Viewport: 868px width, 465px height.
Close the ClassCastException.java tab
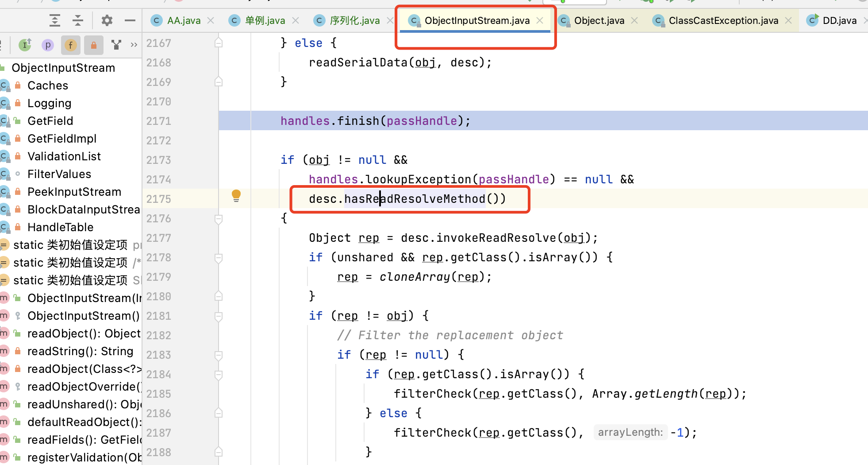pyautogui.click(x=788, y=20)
